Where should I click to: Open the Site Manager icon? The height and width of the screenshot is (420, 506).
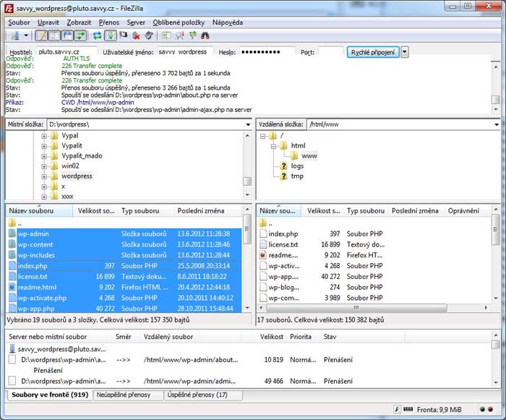coord(14,35)
